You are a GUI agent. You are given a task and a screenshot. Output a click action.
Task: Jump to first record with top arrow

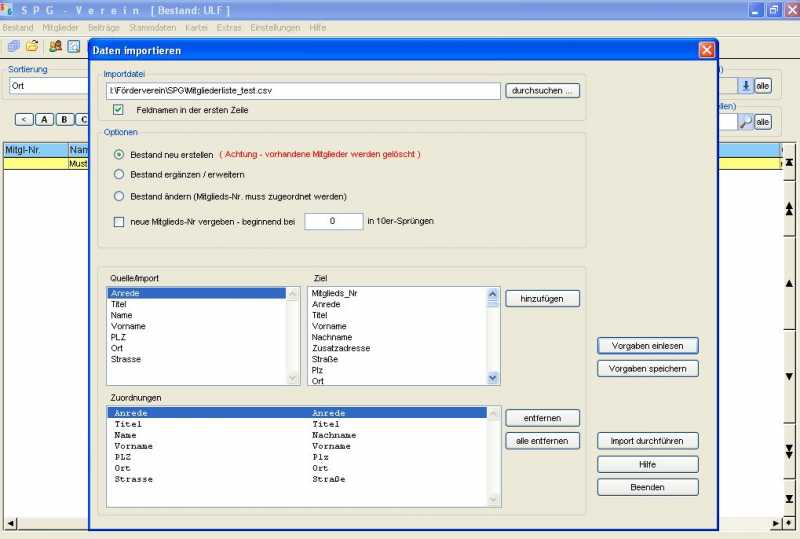click(x=789, y=162)
